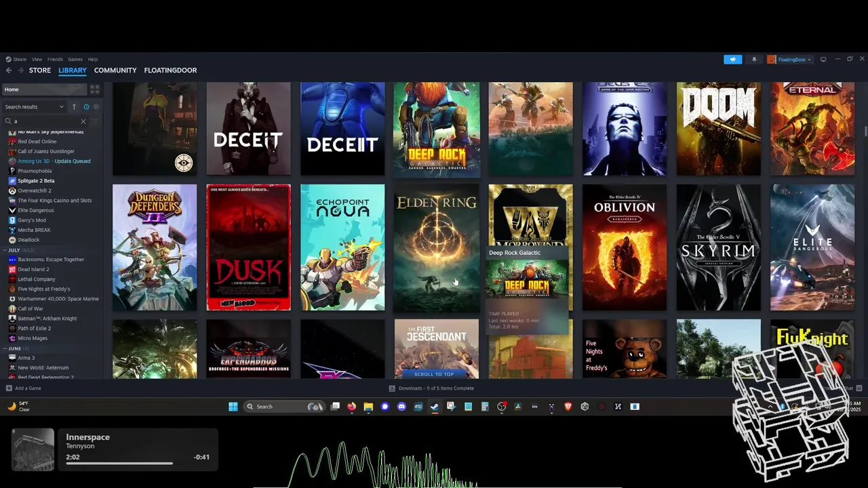The width and height of the screenshot is (868, 488).
Task: Select Among Us 3D - Update Queued
Action: point(54,161)
